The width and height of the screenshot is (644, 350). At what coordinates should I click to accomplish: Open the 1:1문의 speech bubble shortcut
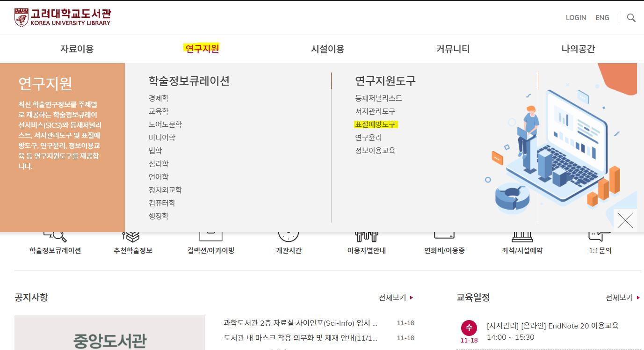click(x=600, y=243)
